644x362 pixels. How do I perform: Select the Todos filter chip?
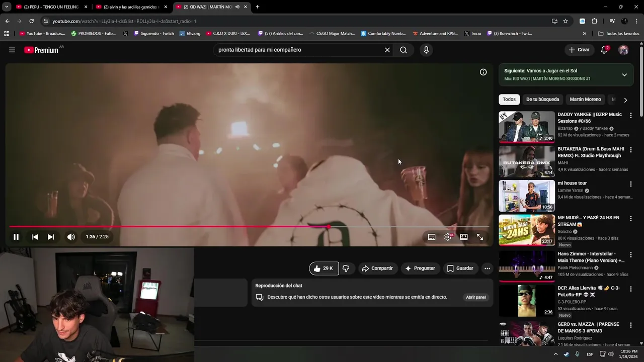click(509, 100)
